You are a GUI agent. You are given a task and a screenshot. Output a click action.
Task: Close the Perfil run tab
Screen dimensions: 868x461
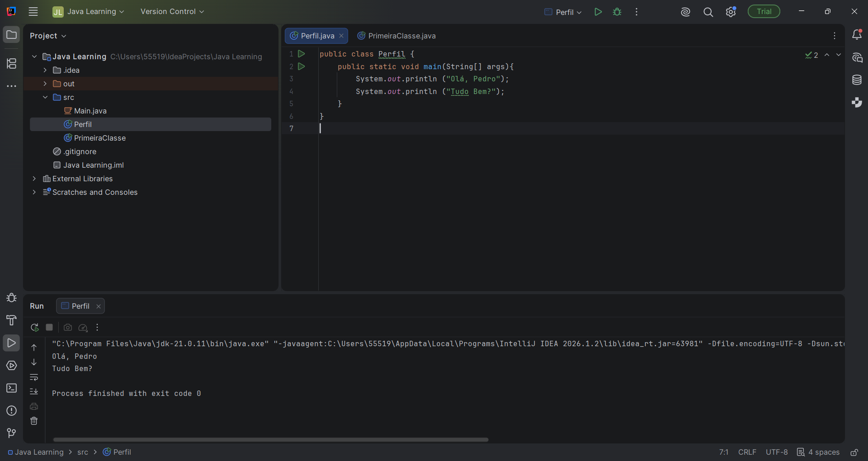click(98, 306)
